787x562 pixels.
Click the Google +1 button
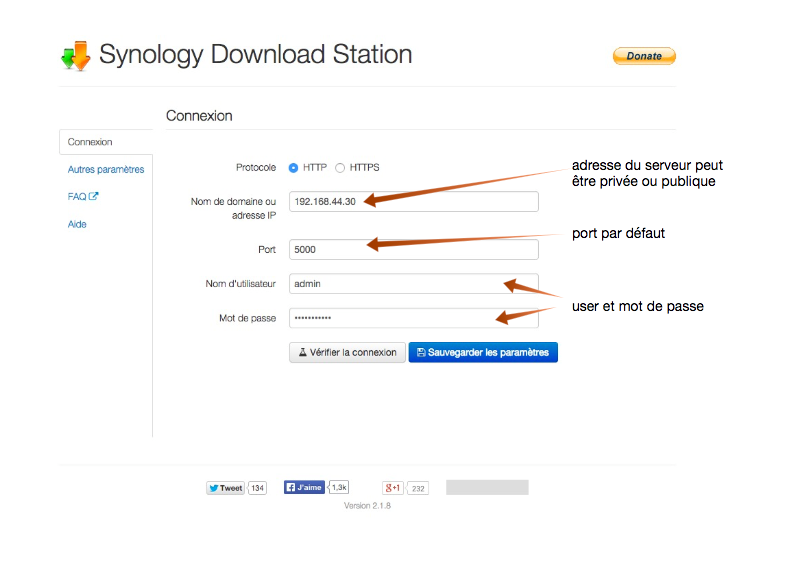click(x=393, y=488)
